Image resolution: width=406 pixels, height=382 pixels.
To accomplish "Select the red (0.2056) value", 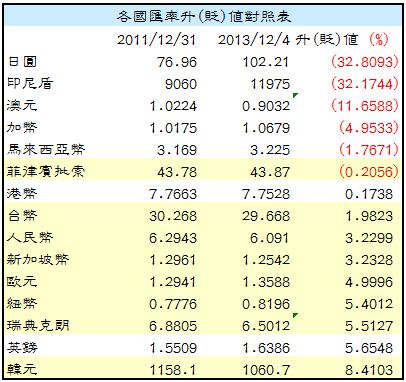I will pos(369,172).
